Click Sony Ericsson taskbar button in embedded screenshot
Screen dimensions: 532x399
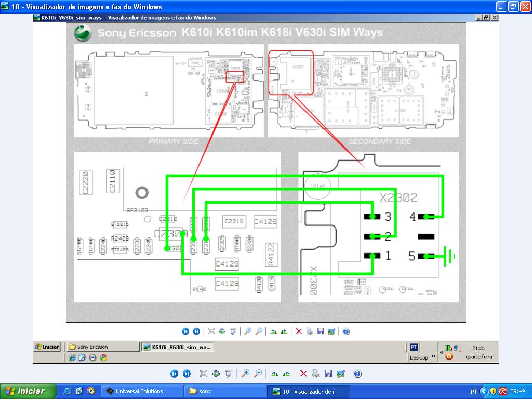point(102,347)
